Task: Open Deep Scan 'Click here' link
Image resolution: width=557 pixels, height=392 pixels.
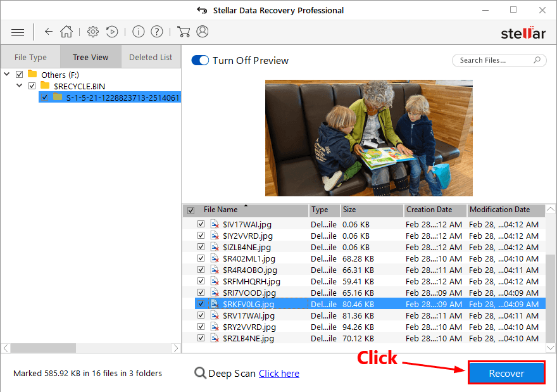Action: click(x=279, y=374)
